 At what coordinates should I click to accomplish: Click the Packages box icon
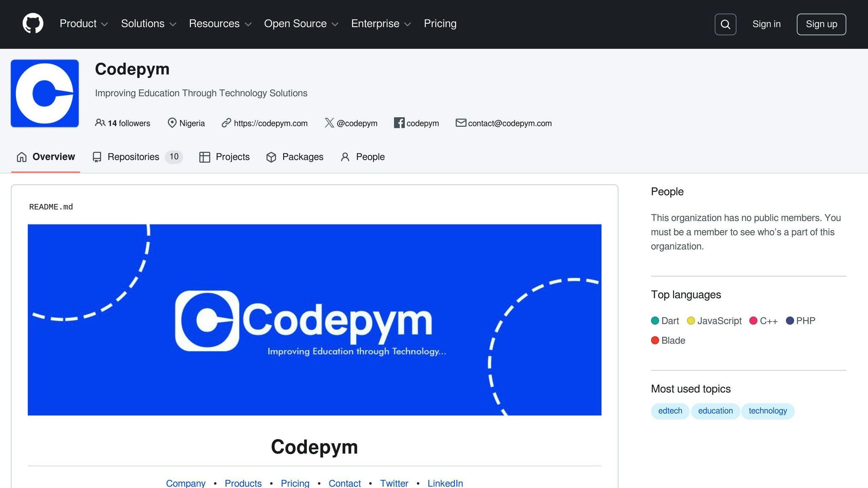pos(271,157)
